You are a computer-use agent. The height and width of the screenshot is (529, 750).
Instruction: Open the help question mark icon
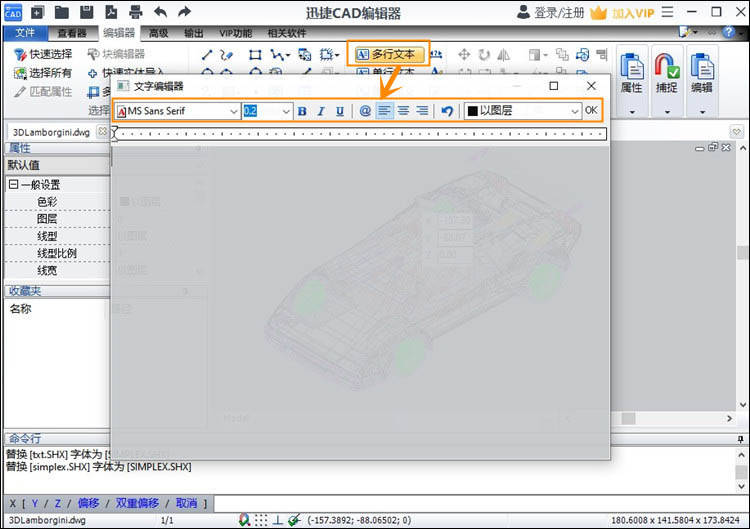point(728,32)
